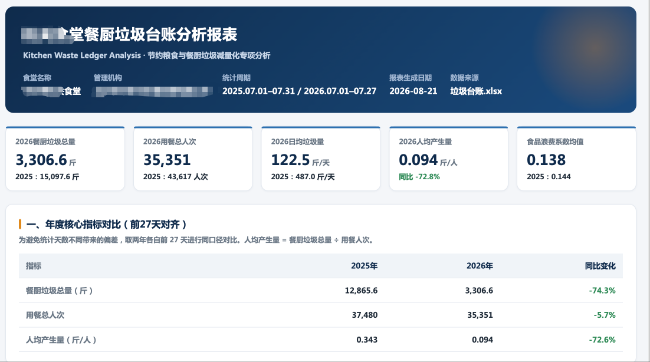Viewport: 650px width, 362px height.
Task: Open the 2026日均垃圾量 card showing 122.5
Action: coord(321,159)
